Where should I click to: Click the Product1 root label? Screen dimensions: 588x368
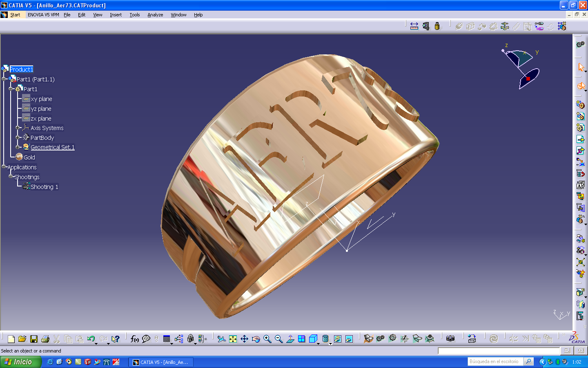point(21,70)
